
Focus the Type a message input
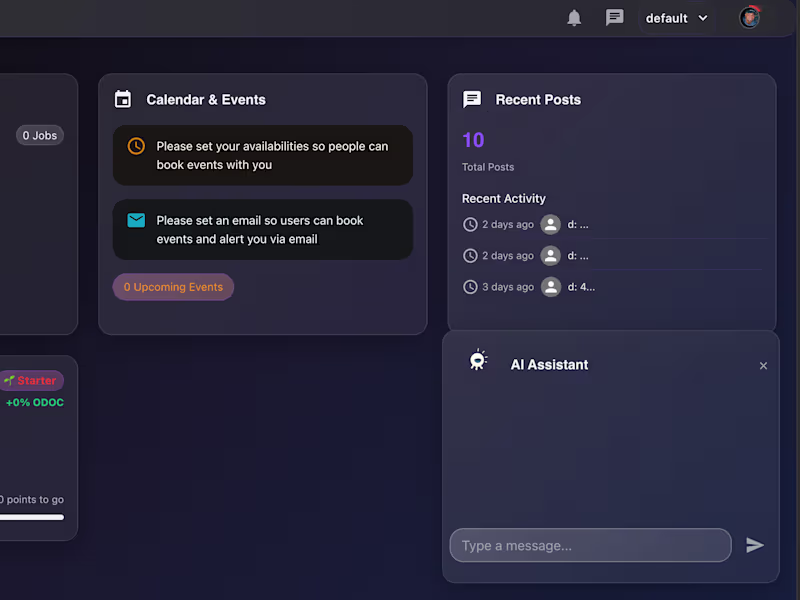(x=590, y=545)
